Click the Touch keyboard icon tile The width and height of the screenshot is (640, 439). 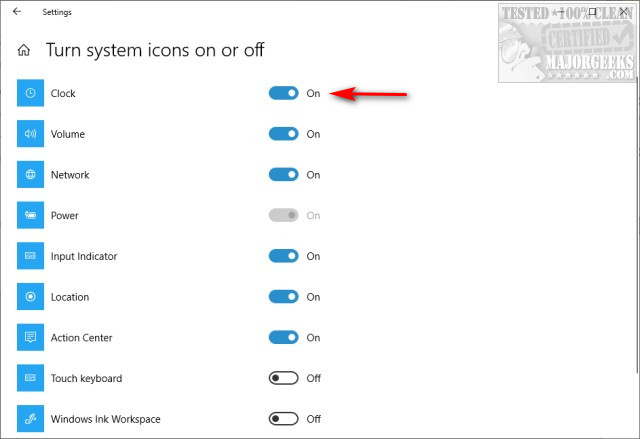pos(30,378)
